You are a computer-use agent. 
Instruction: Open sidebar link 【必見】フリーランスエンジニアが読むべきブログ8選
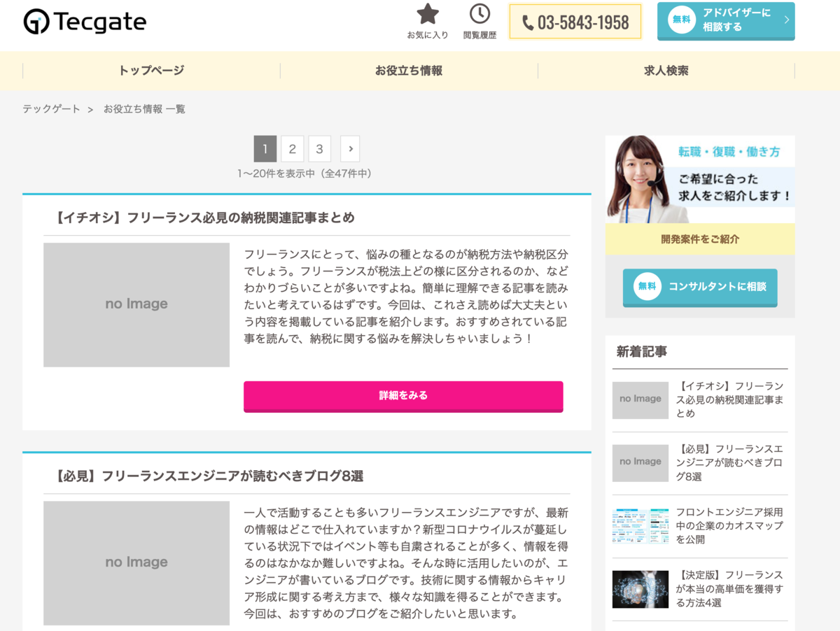point(729,462)
